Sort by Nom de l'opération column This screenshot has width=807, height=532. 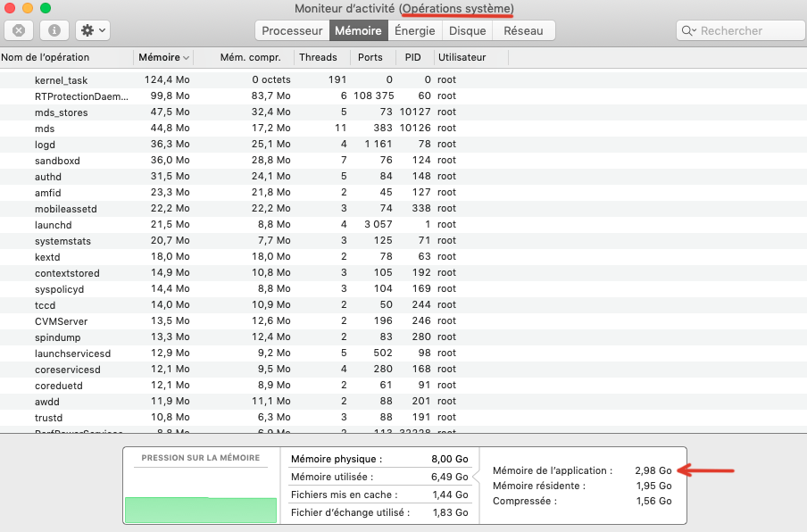66,57
